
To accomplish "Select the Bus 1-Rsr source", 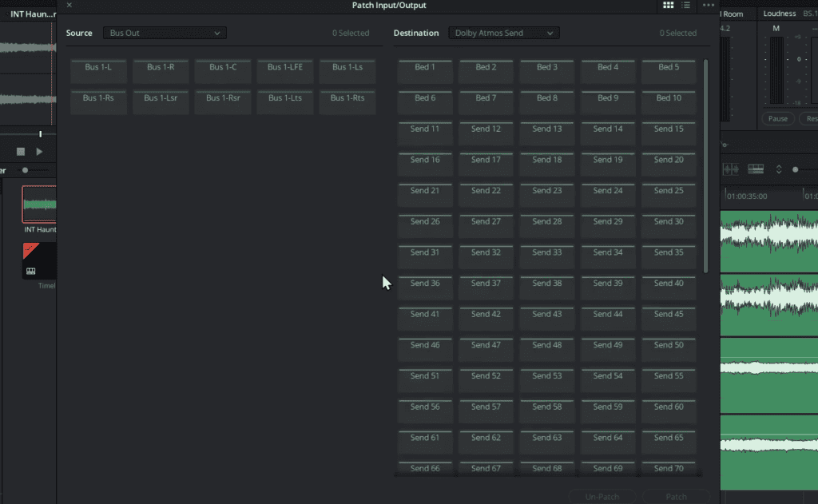I will click(x=223, y=102).
